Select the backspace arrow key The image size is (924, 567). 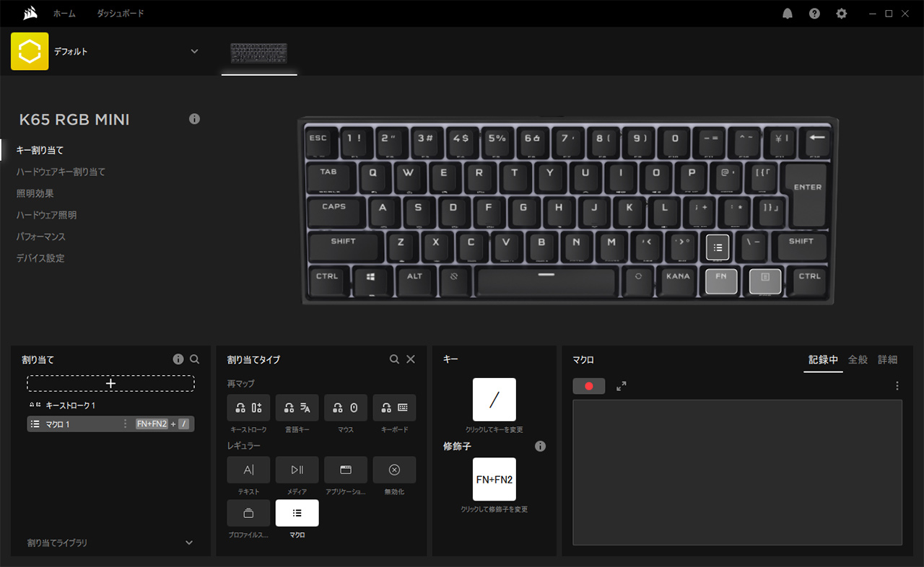[817, 142]
